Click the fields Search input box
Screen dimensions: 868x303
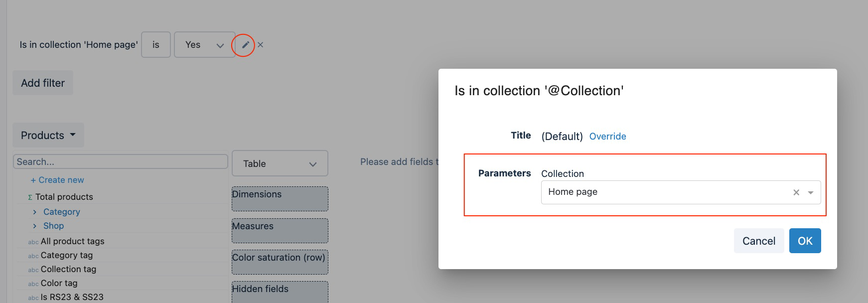[x=120, y=161]
